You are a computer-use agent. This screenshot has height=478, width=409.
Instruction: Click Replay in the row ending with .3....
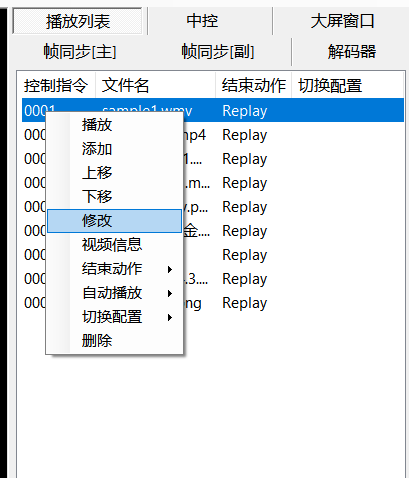coord(245,279)
